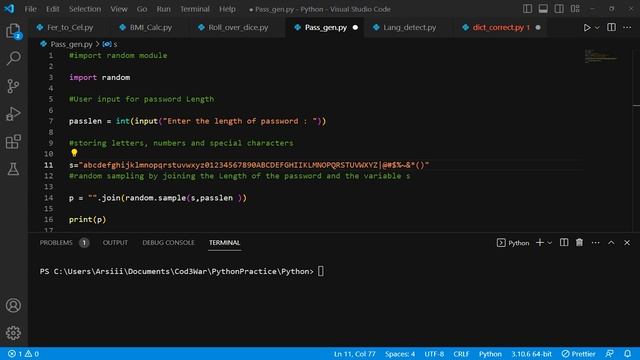This screenshot has height=360, width=640.
Task: Show the Debug Console tab
Action: tap(168, 242)
